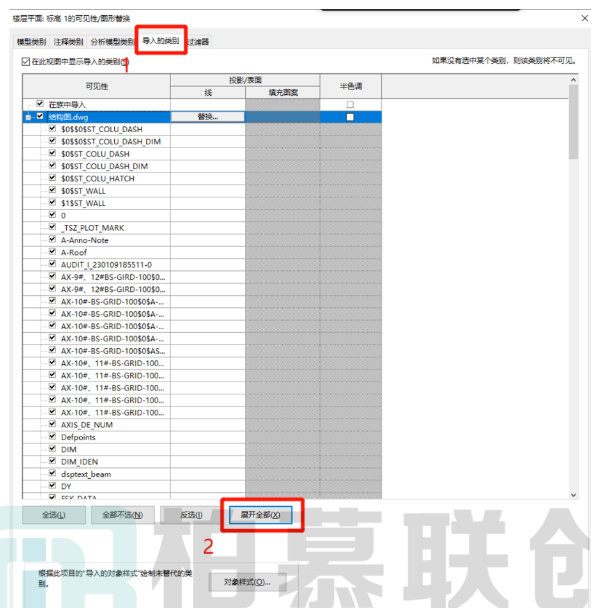Enable halftone for 结构图.dwg row

pos(350,117)
